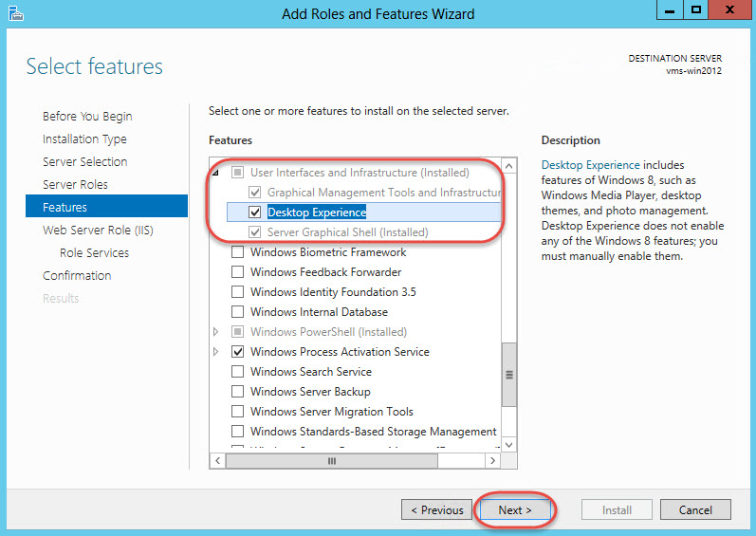The width and height of the screenshot is (756, 536).
Task: Maximize the wizard window
Action: (695, 10)
